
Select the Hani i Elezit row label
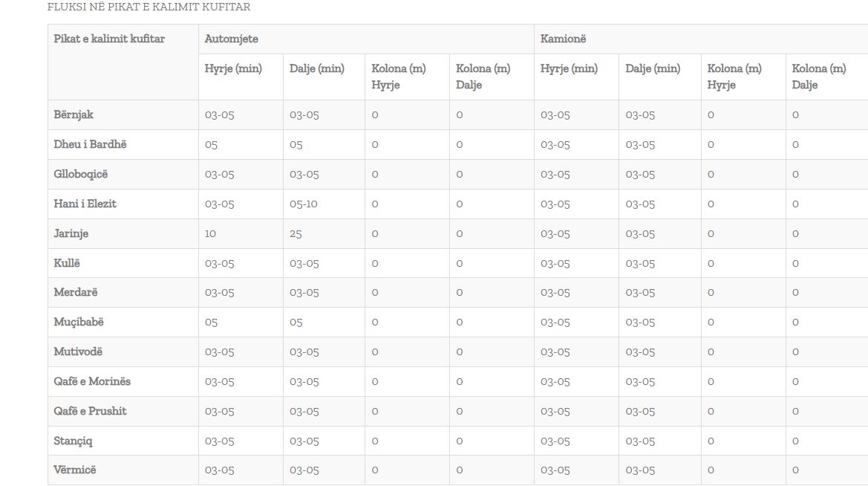point(85,204)
